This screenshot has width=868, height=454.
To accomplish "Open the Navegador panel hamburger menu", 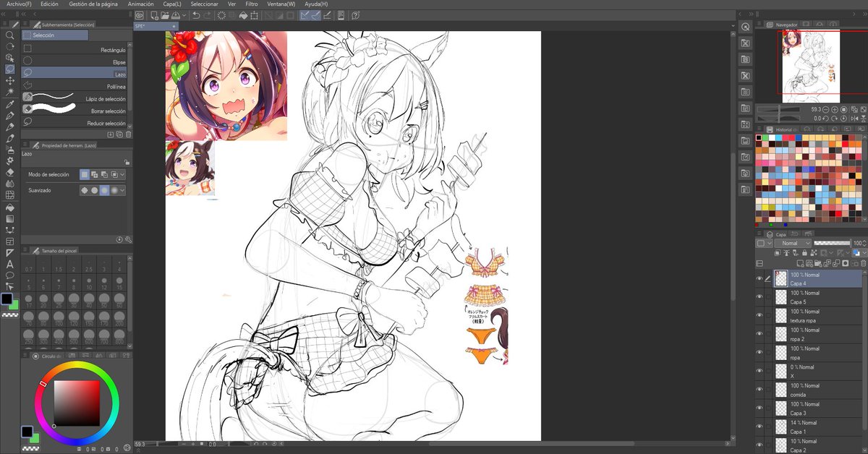I will point(760,24).
